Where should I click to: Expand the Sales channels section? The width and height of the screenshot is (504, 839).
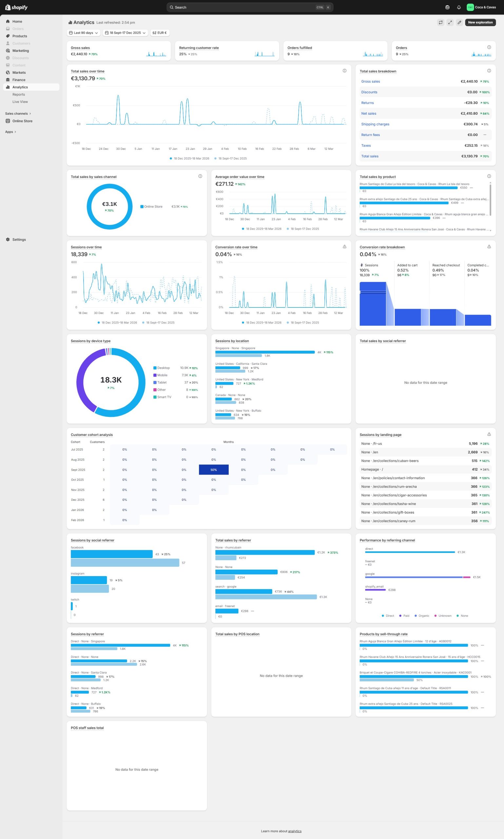(x=18, y=113)
